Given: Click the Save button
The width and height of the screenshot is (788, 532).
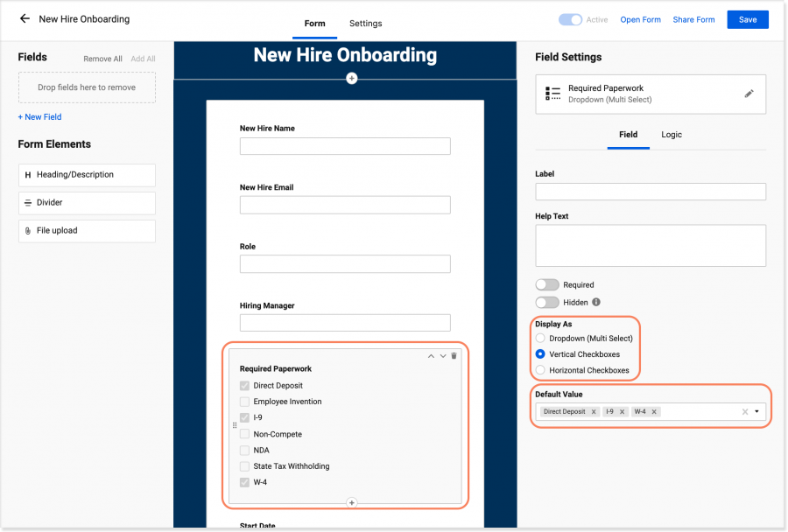Looking at the screenshot, I should pyautogui.click(x=747, y=18).
